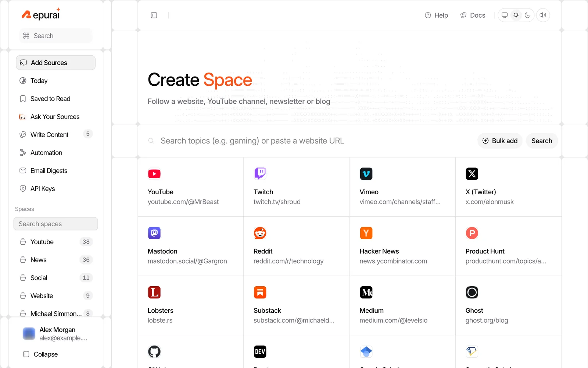Select the Lobsters source icon
The width and height of the screenshot is (588, 368).
pyautogui.click(x=154, y=292)
